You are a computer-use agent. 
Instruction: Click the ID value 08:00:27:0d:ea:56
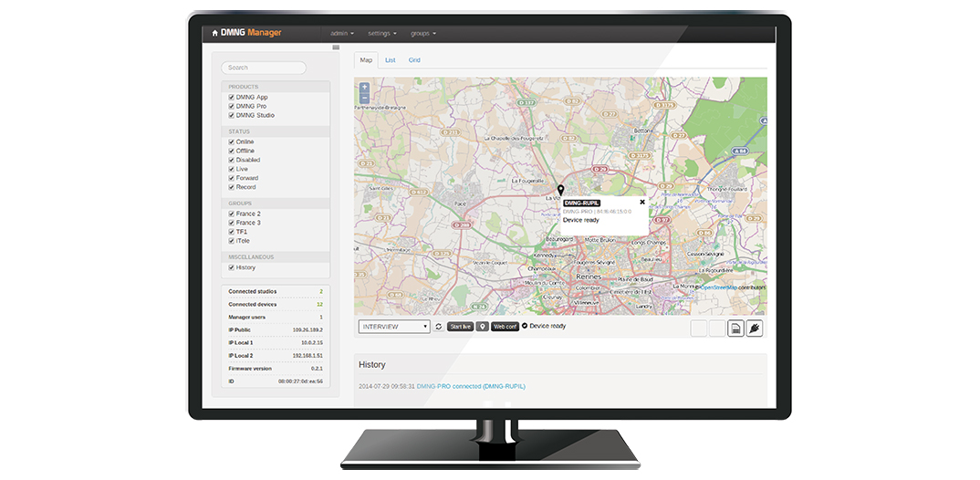tap(300, 381)
